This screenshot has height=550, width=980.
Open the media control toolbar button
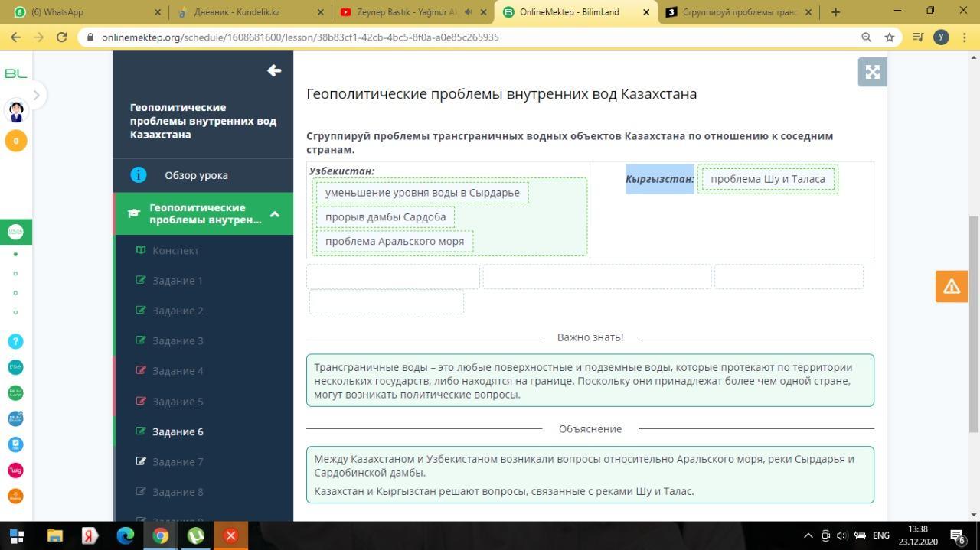pyautogui.click(x=918, y=37)
